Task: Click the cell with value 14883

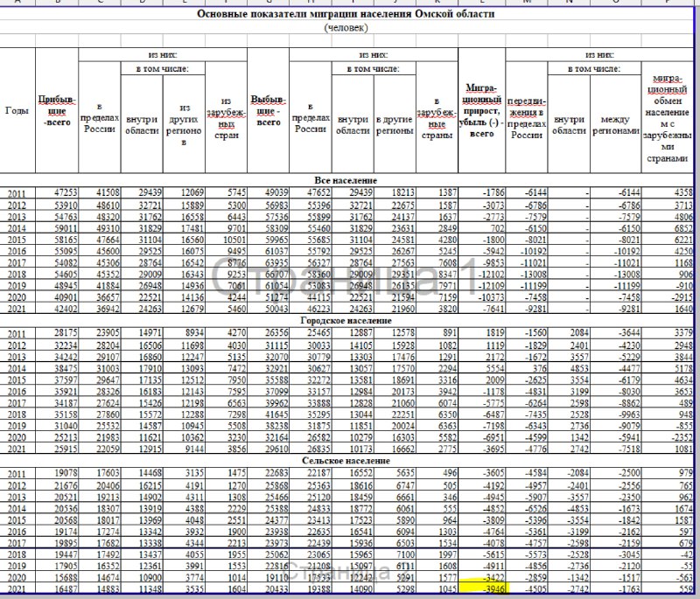Action: (x=99, y=589)
